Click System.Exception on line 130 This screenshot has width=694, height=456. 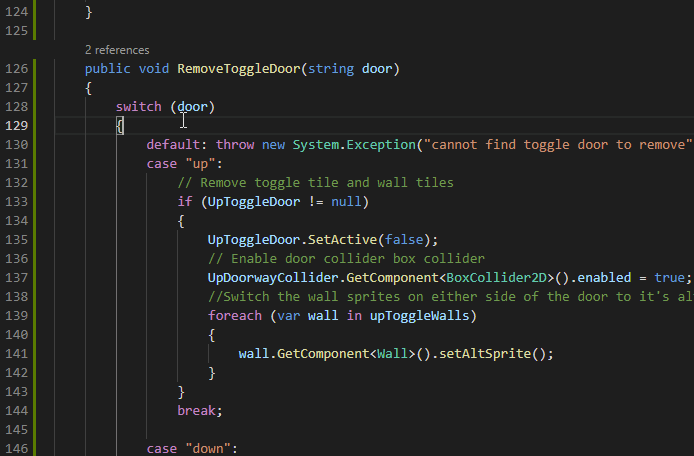354,145
